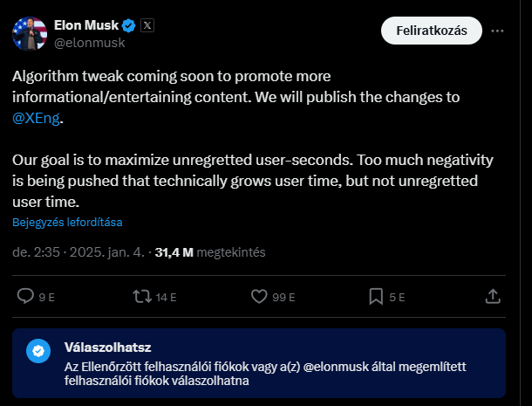This screenshot has height=406, width=532.
Task: Like the post with heart icon
Action: pyautogui.click(x=259, y=297)
